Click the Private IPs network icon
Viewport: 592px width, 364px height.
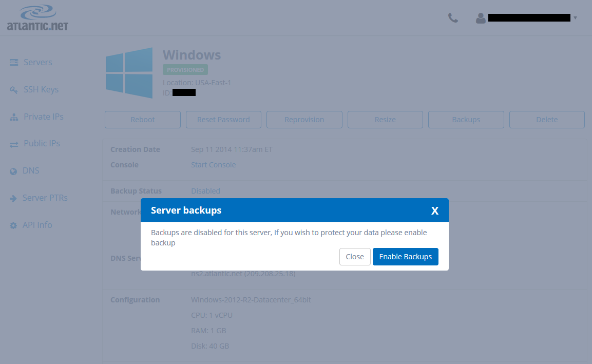coord(14,117)
